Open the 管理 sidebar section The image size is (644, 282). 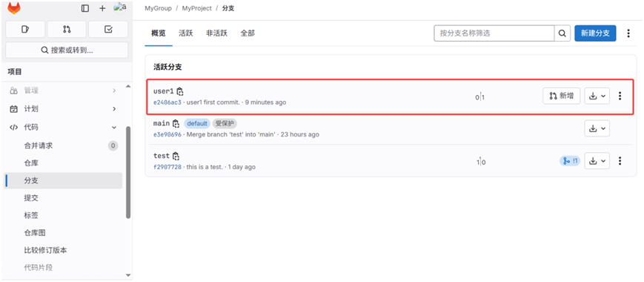tap(64, 91)
